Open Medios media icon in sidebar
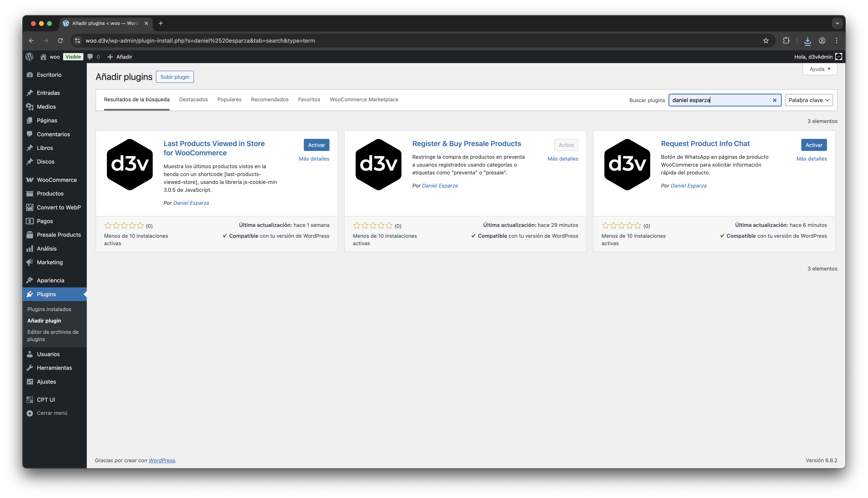The image size is (868, 498). [30, 107]
